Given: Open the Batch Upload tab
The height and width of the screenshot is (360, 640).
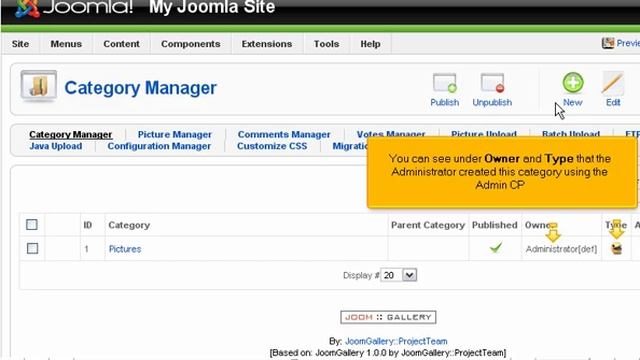Looking at the screenshot, I should point(571,133).
